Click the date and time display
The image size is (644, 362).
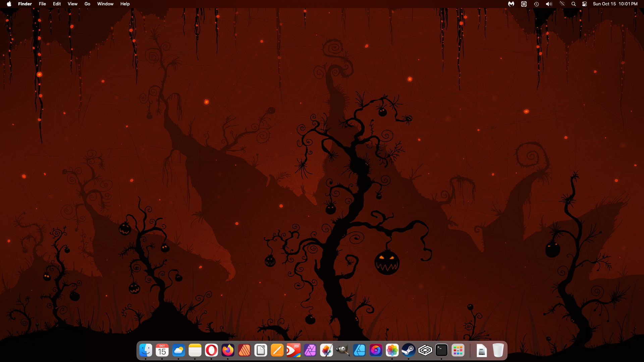click(615, 4)
